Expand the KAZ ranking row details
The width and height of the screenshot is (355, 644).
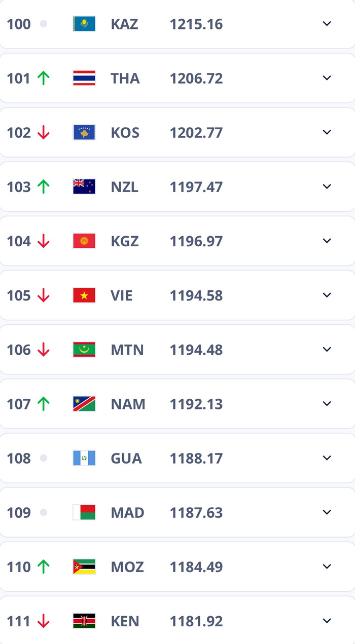click(x=327, y=23)
